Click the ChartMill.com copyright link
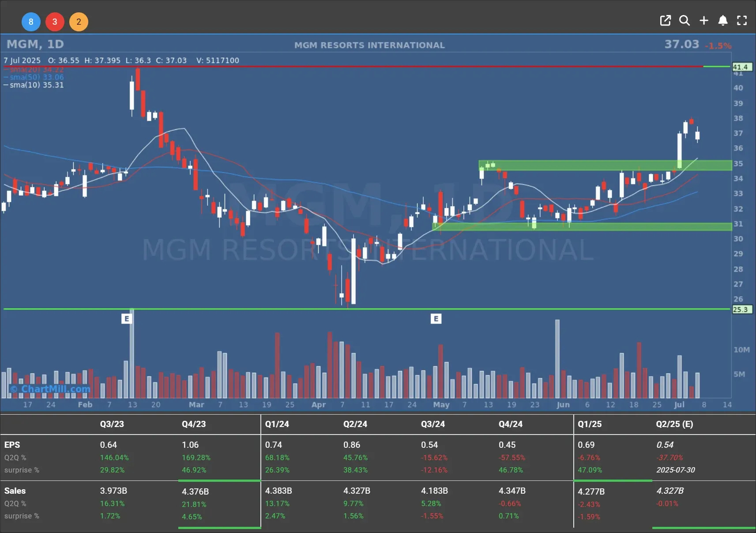 [x=50, y=389]
